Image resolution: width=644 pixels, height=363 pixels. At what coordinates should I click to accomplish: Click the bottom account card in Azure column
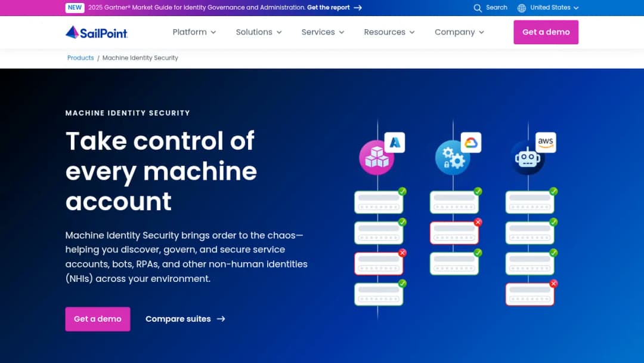pos(379,294)
